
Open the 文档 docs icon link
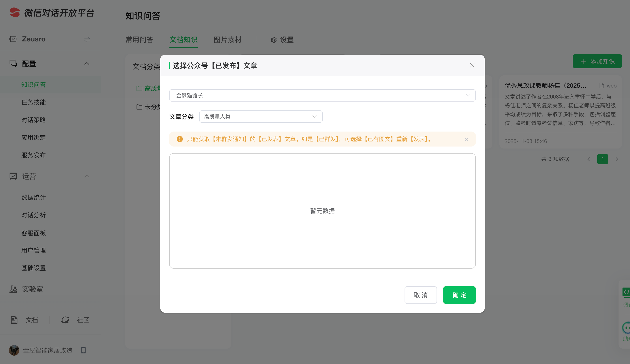click(14, 320)
